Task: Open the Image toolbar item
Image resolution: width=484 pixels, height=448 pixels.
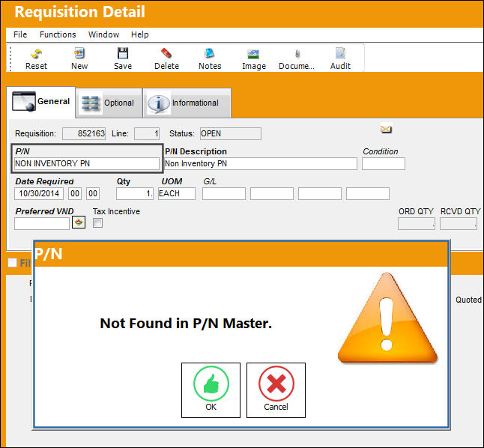Action: click(x=253, y=55)
